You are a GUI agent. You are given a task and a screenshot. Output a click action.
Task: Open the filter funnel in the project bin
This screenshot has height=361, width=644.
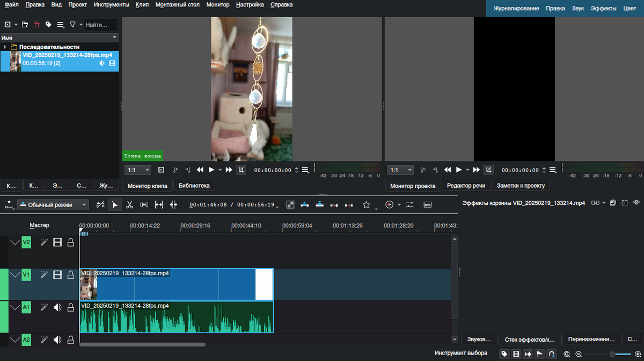click(72, 25)
